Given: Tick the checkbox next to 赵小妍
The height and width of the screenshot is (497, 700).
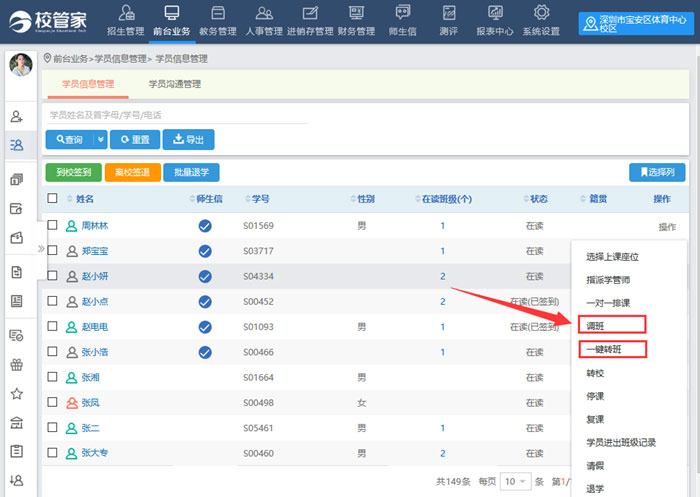Looking at the screenshot, I should click(x=53, y=276).
